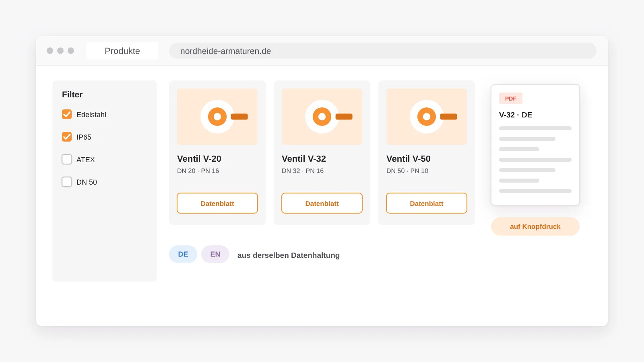This screenshot has width=644, height=362.
Task: Switch language to DE
Action: tap(183, 254)
